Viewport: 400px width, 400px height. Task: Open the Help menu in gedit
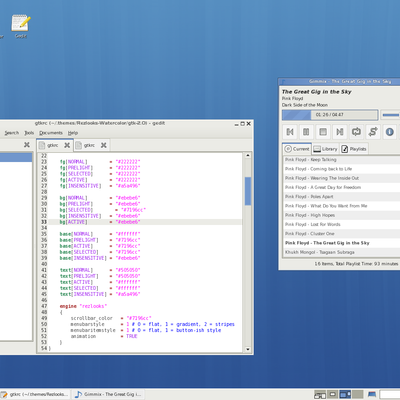[73, 133]
